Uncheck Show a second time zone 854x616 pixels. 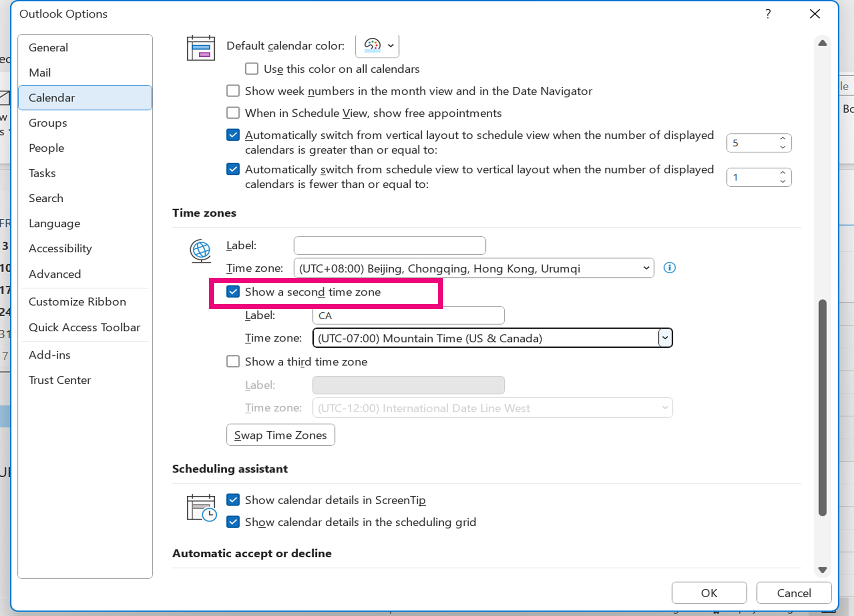click(x=233, y=292)
